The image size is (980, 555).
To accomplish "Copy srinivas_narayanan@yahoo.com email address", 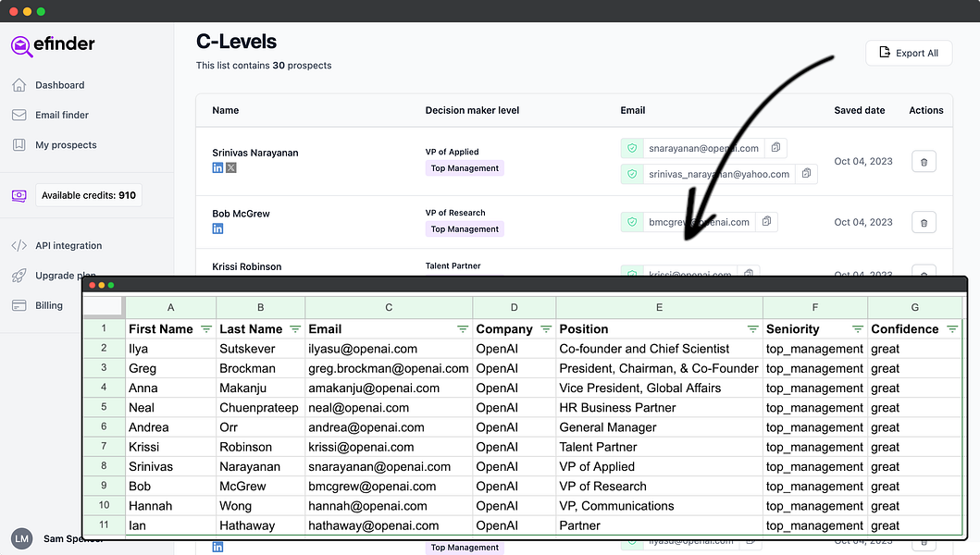I will [x=806, y=173].
